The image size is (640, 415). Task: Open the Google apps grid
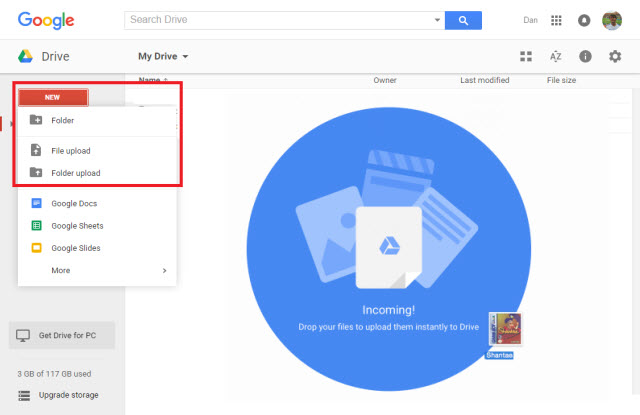pyautogui.click(x=557, y=20)
